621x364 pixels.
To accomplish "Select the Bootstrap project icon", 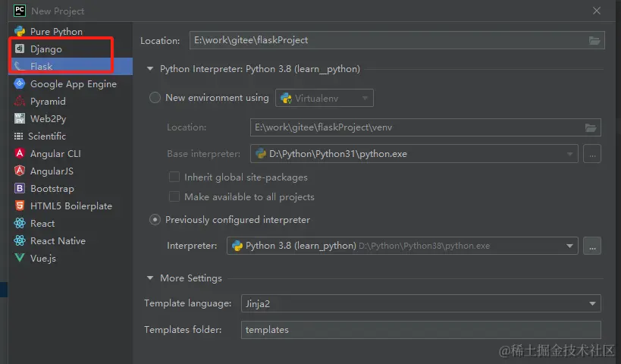I will (x=20, y=189).
